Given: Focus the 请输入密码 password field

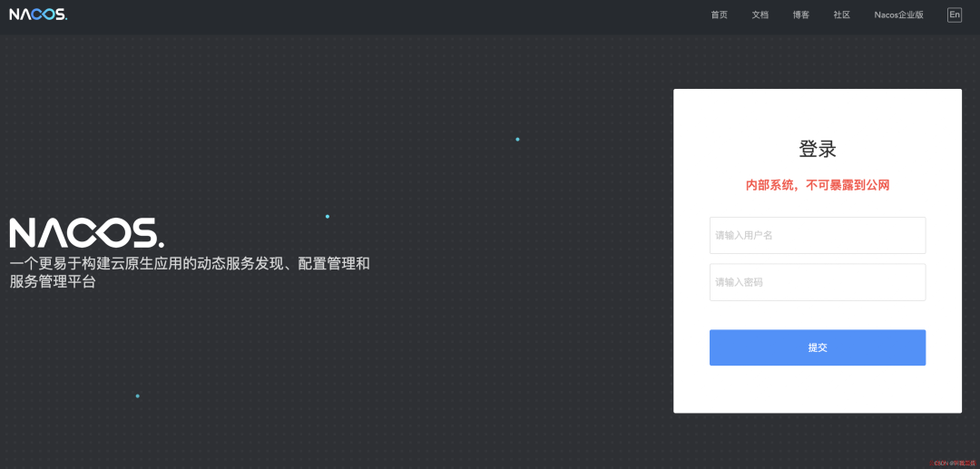Looking at the screenshot, I should 818,282.
